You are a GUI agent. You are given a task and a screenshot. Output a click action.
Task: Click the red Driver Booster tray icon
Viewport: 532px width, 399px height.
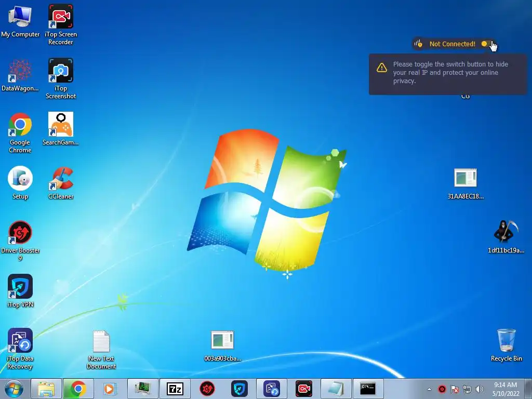[442, 389]
